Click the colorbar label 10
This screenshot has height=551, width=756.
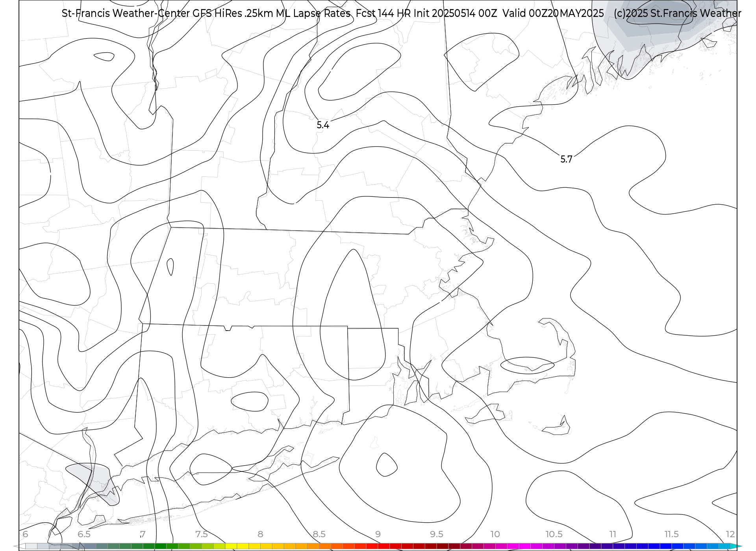pyautogui.click(x=495, y=534)
